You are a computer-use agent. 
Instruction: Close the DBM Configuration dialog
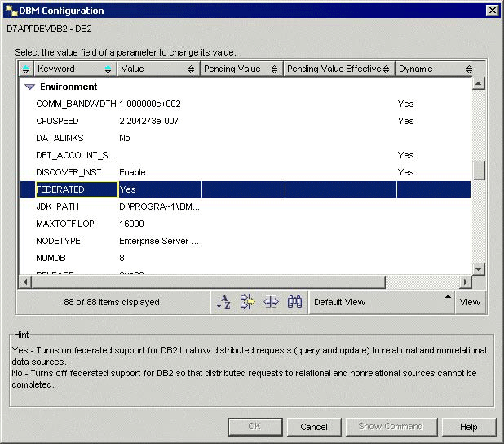(x=492, y=11)
